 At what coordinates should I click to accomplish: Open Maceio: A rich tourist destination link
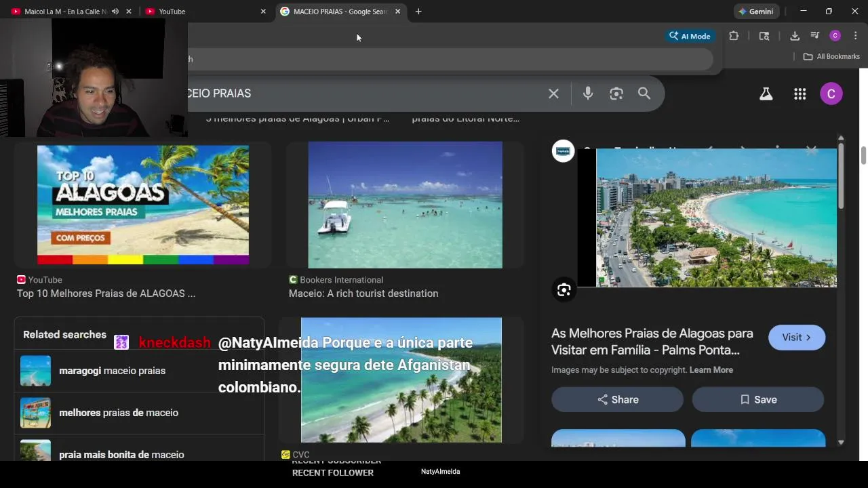[x=363, y=293]
